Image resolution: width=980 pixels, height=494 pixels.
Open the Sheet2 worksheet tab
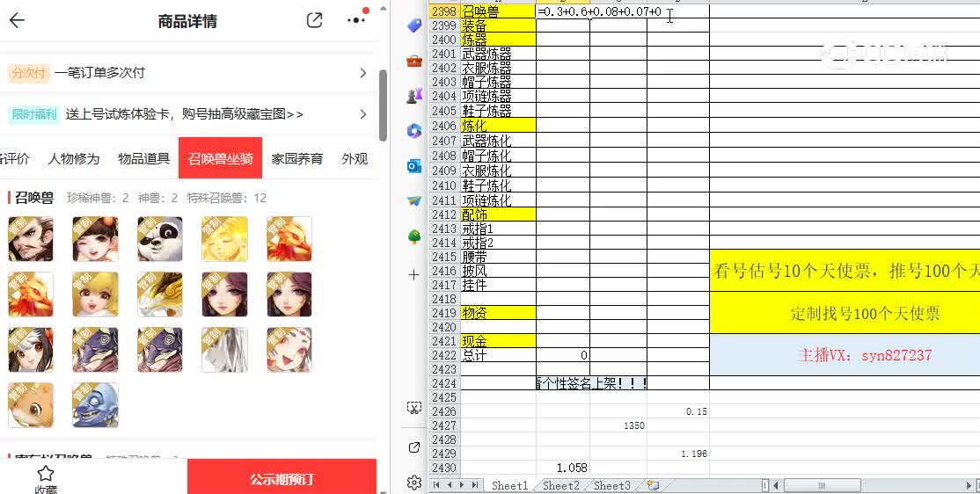point(560,485)
